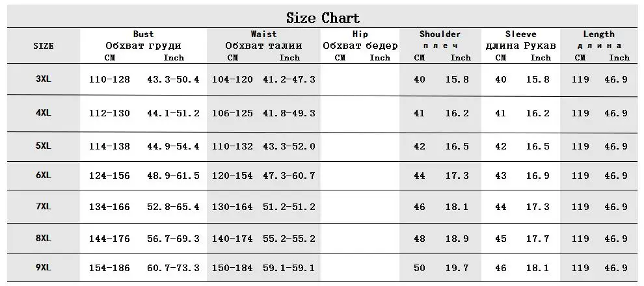Click the SIZE column header
The height and width of the screenshot is (286, 644).
[x=44, y=46]
